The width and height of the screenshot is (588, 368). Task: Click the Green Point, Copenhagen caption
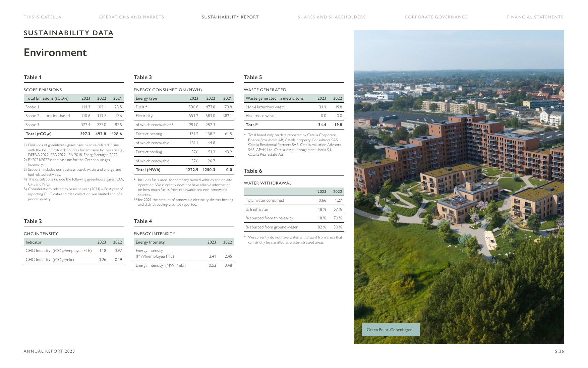(391, 330)
